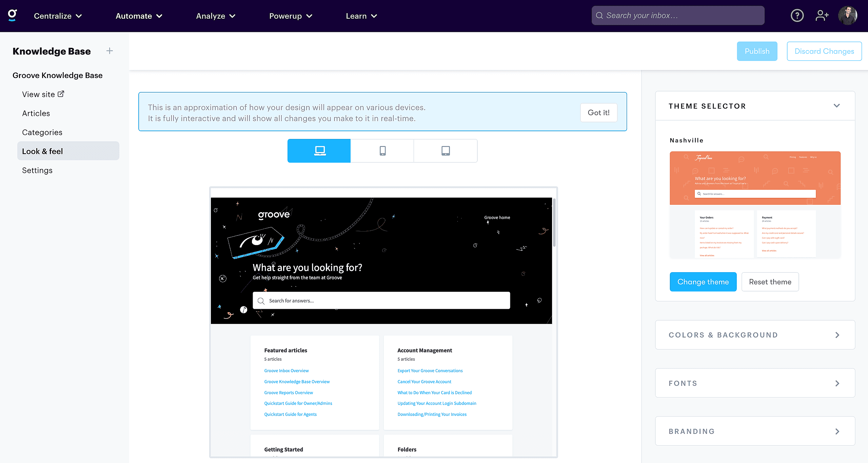The image size is (868, 463).
Task: Click the Groove logo
Action: tap(12, 15)
